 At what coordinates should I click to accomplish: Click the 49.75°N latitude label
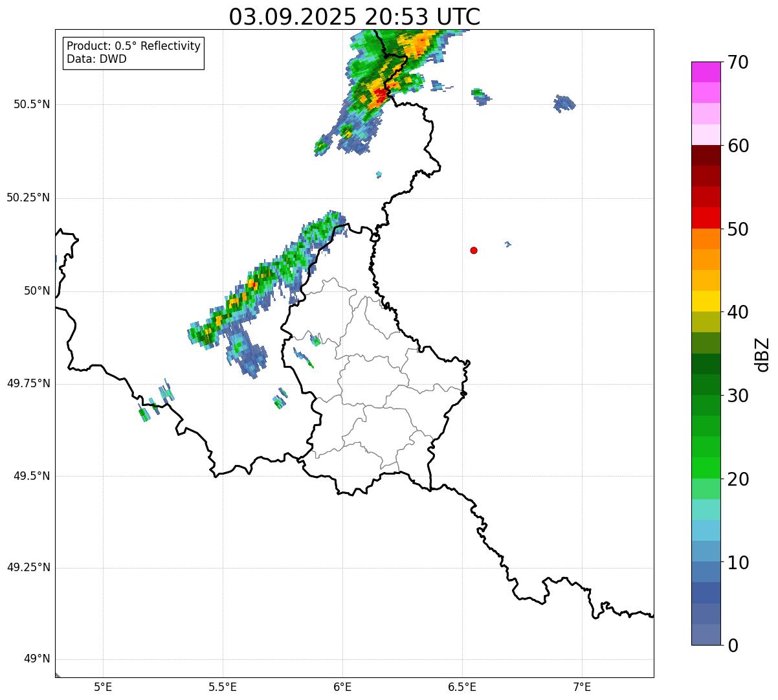(x=28, y=383)
